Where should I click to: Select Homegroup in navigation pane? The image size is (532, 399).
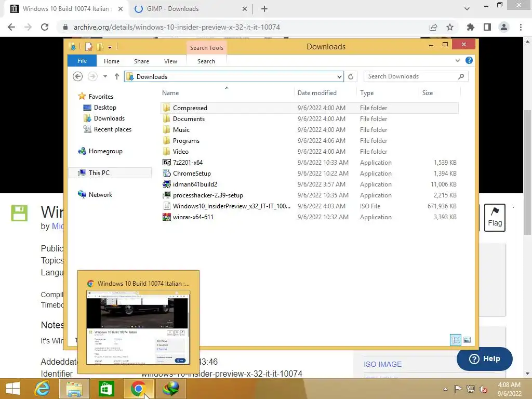105,151
